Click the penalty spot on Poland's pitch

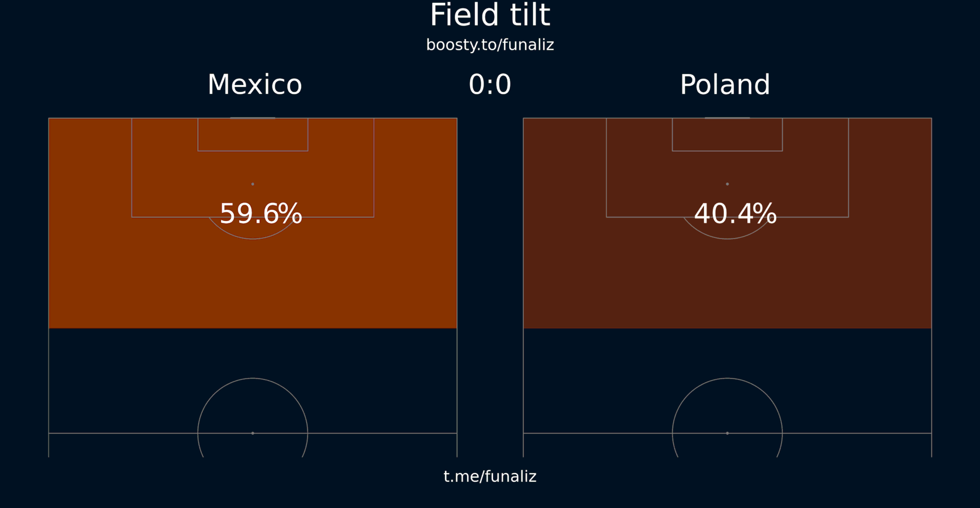pos(727,184)
